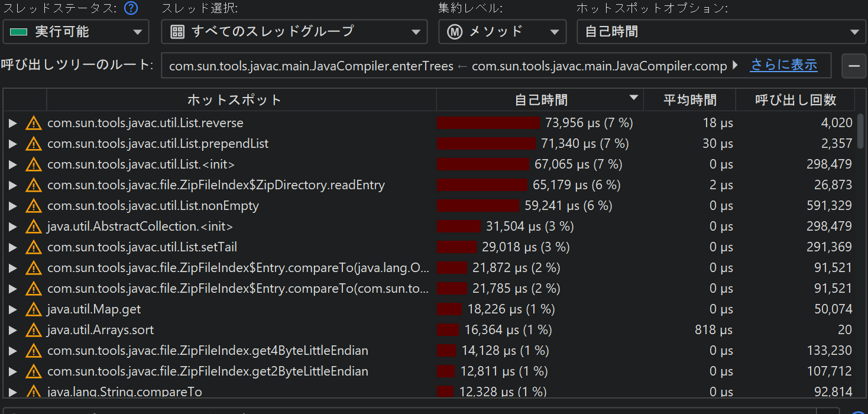Expand the List.reverse tree row

pos(12,123)
